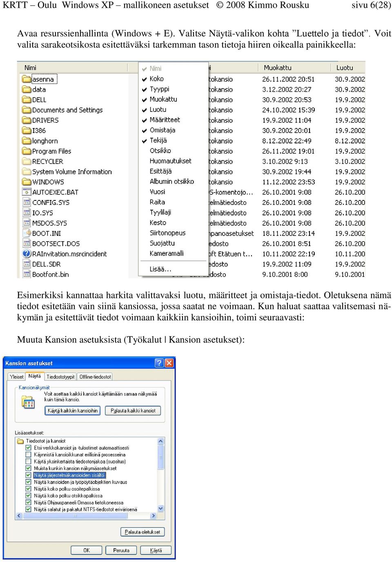Select the Kameramalli menu entry
Viewport: 392px width, 562px height.
[174, 253]
